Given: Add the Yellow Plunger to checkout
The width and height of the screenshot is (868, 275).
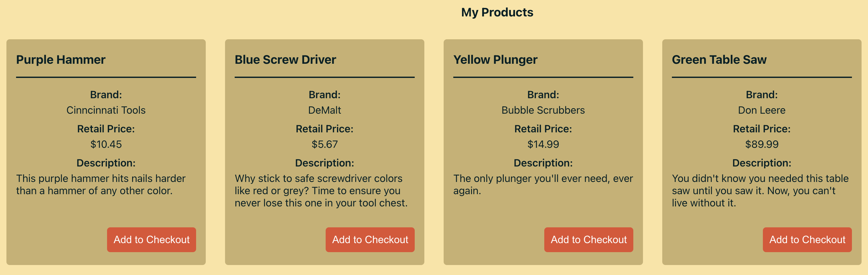Looking at the screenshot, I should coord(589,240).
